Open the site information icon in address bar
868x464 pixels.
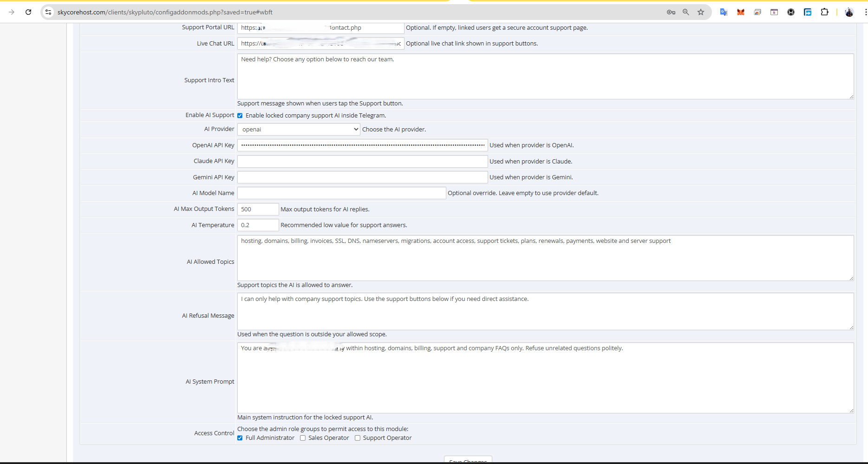pos(48,12)
